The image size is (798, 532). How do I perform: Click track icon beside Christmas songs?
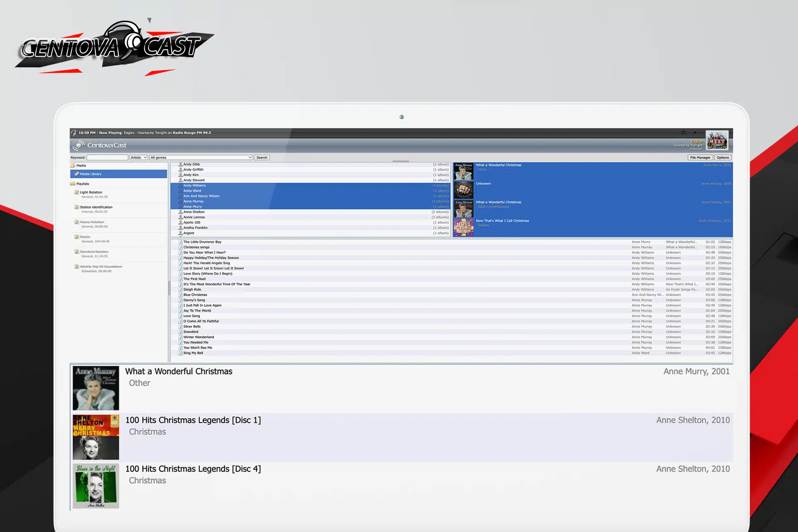[181, 247]
